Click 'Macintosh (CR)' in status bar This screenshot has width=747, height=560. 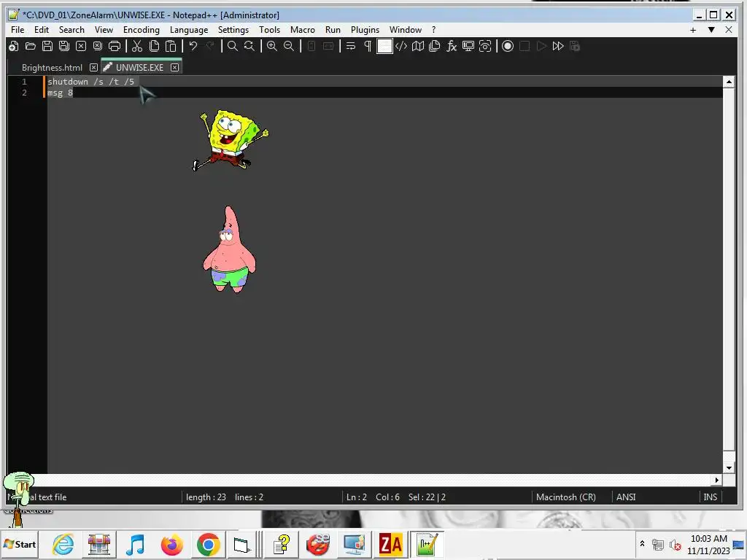click(566, 497)
